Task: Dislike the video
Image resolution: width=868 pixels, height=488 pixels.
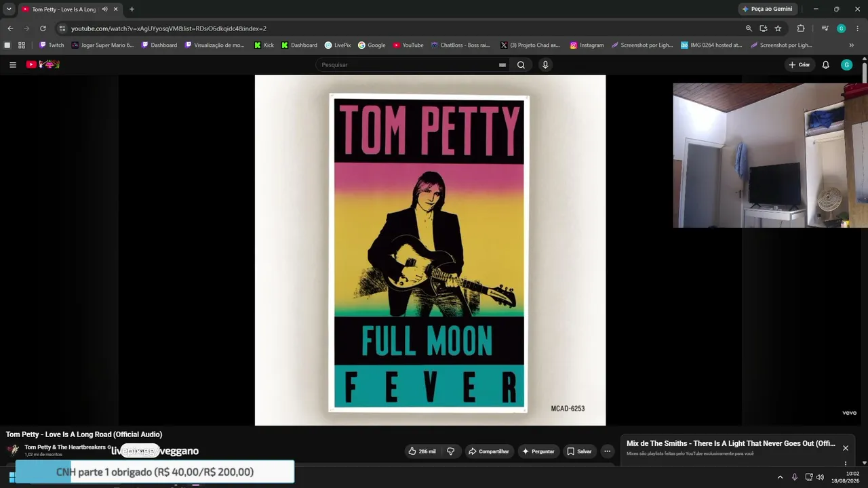Action: [x=450, y=451]
